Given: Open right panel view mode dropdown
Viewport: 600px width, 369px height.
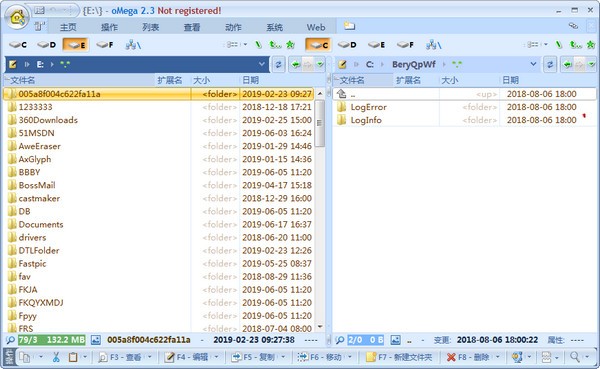Looking at the screenshot, I should point(546,45).
